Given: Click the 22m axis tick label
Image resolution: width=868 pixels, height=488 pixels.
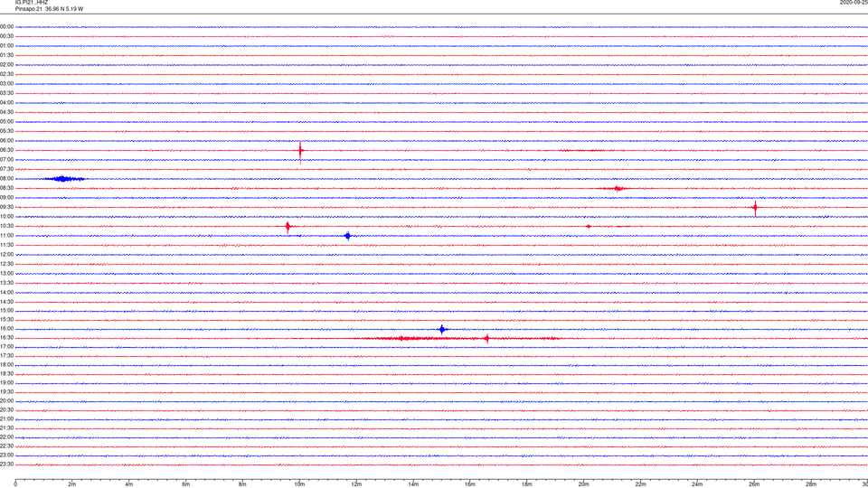Looking at the screenshot, I should [640, 484].
